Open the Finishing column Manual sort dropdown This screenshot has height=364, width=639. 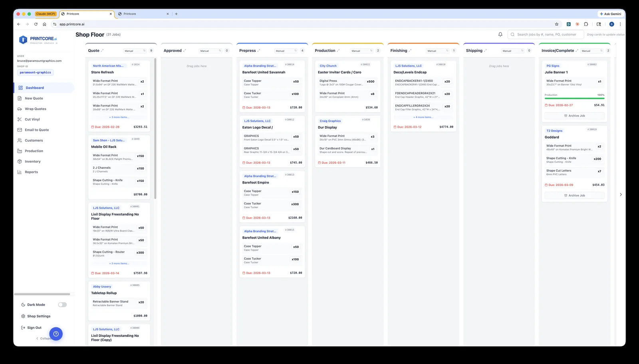coord(438,51)
